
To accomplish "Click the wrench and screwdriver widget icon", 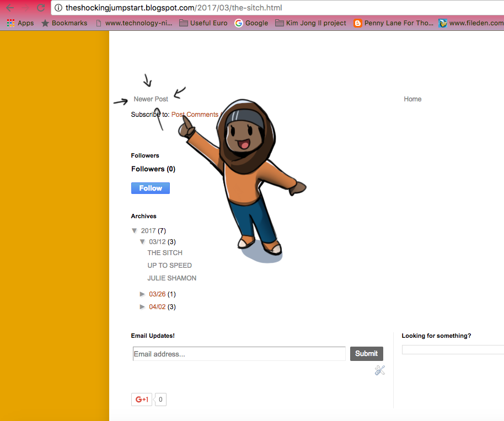I will click(379, 370).
